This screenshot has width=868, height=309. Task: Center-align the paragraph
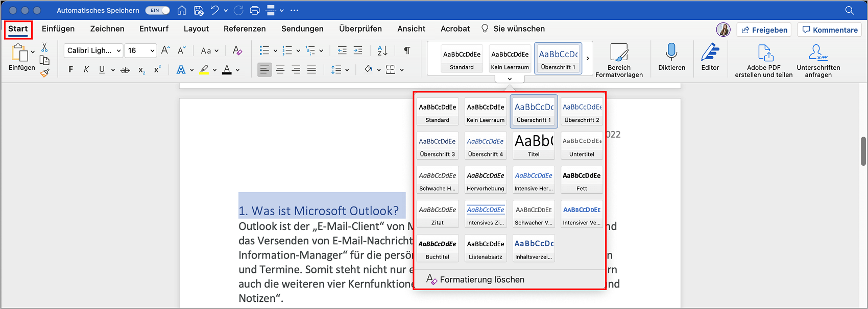280,70
